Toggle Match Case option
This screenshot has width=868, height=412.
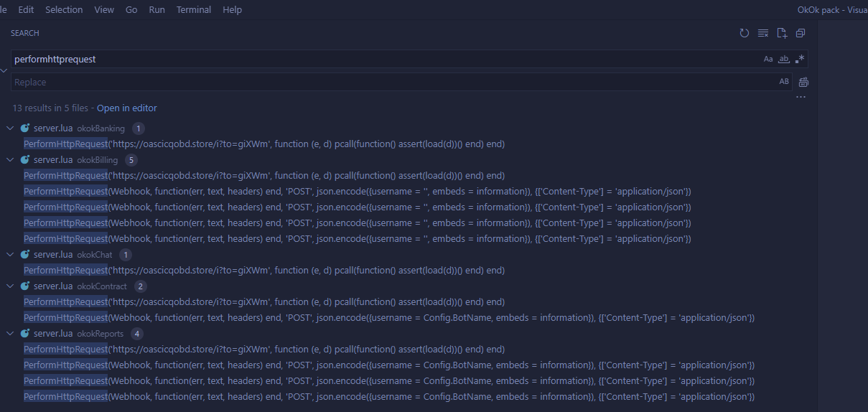(x=768, y=59)
